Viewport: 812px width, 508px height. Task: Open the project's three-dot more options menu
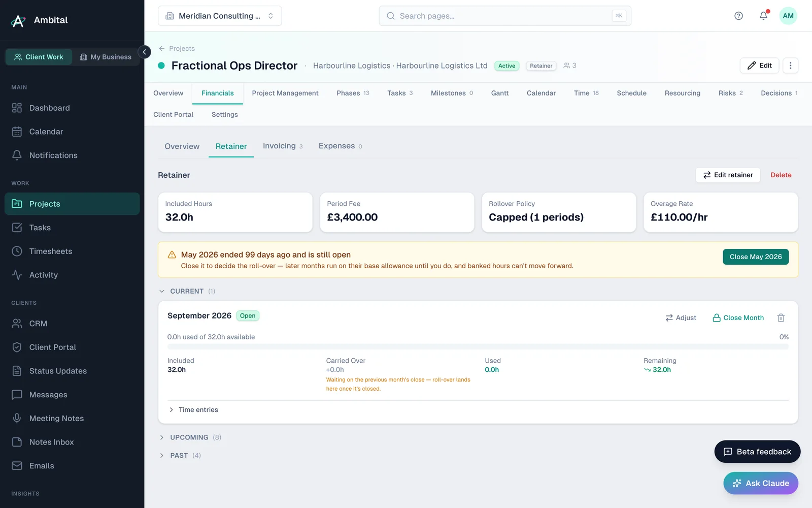pyautogui.click(x=790, y=66)
